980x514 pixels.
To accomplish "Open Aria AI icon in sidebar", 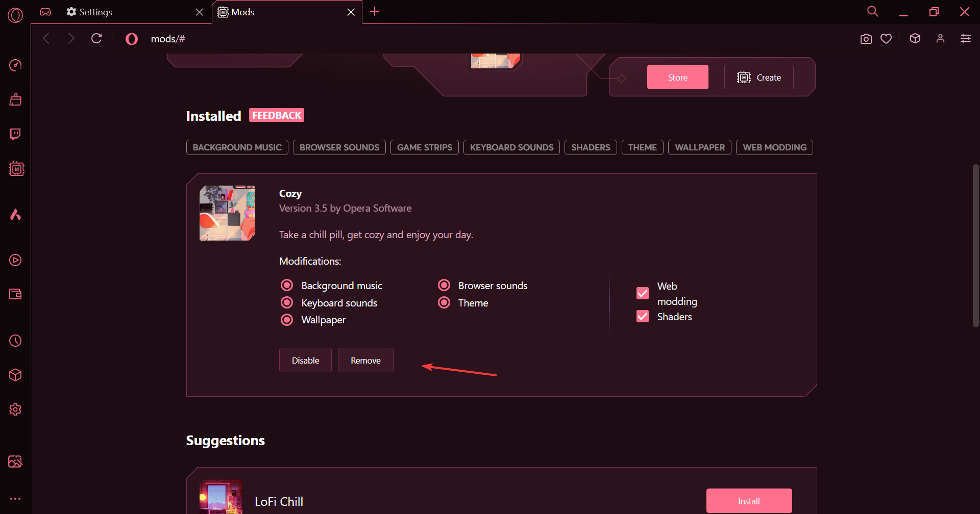I will (x=15, y=214).
